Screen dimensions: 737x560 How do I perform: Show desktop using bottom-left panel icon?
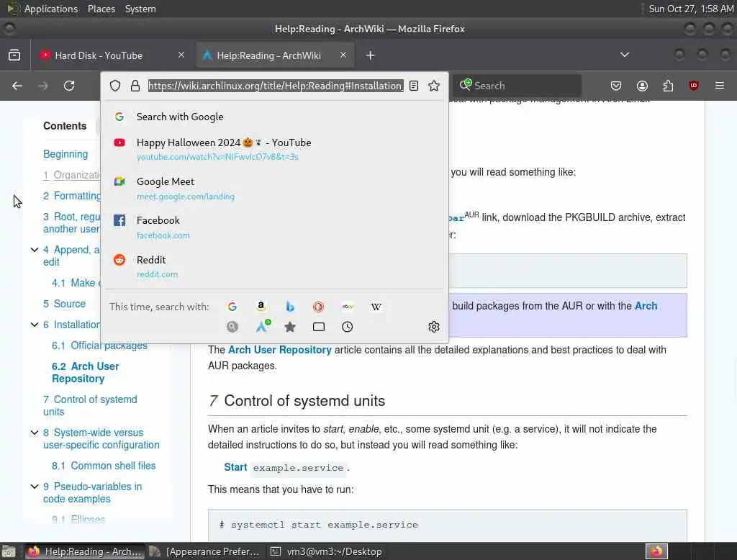[x=9, y=551]
